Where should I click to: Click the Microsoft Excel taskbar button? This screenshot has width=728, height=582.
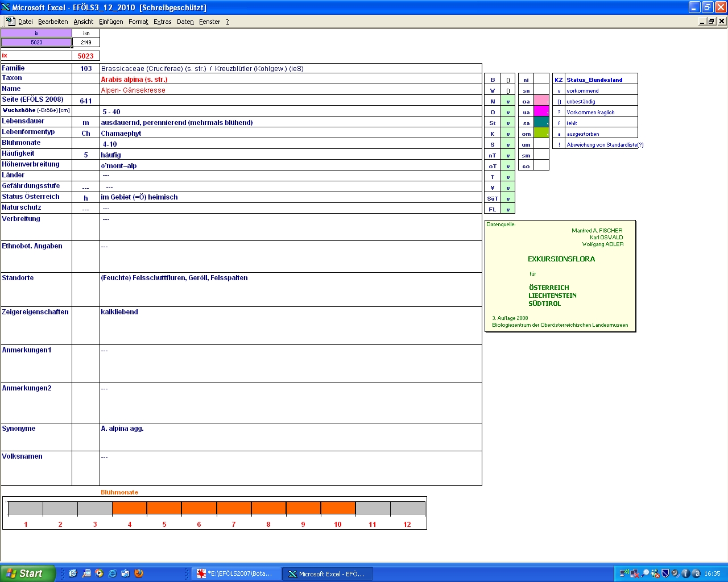328,573
